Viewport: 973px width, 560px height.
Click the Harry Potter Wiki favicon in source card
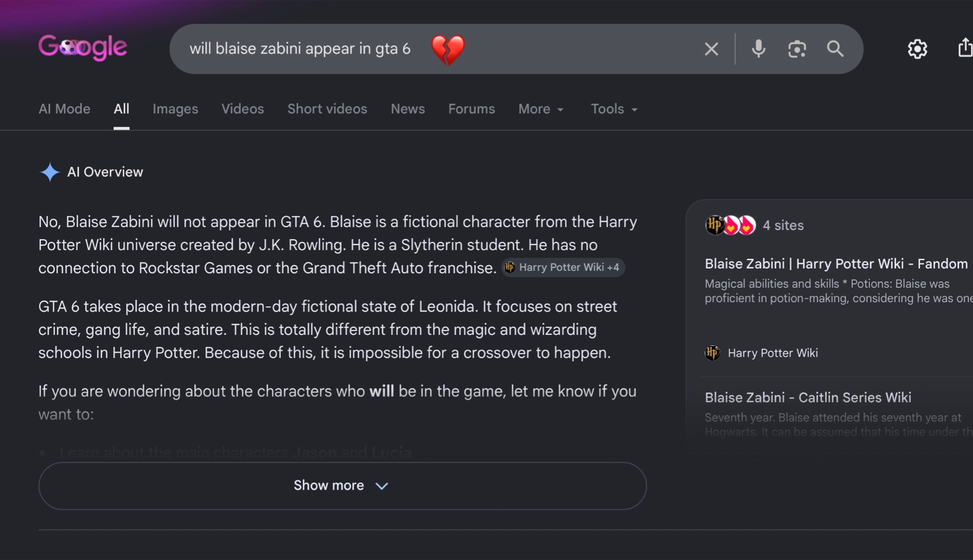(712, 353)
